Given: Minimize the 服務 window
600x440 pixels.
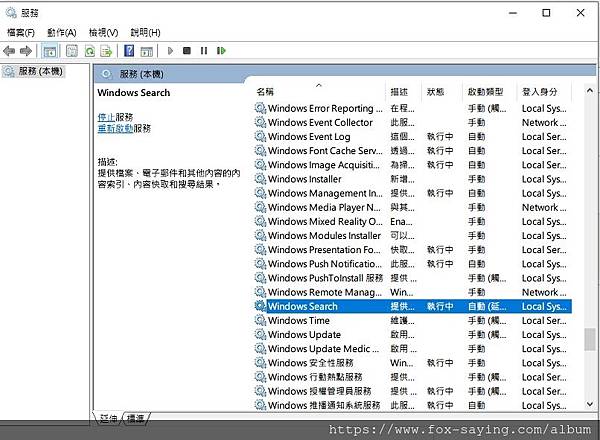Looking at the screenshot, I should point(513,13).
